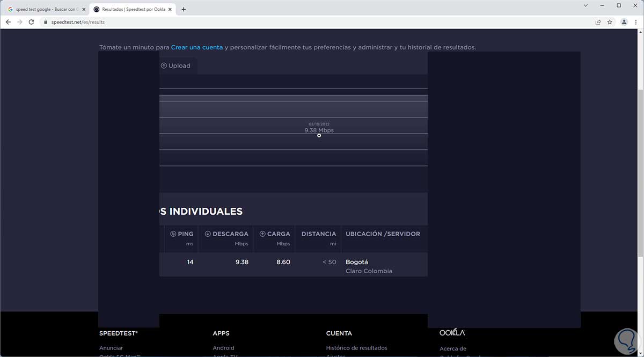
Task: Open the Android apps footer link
Action: point(223,348)
